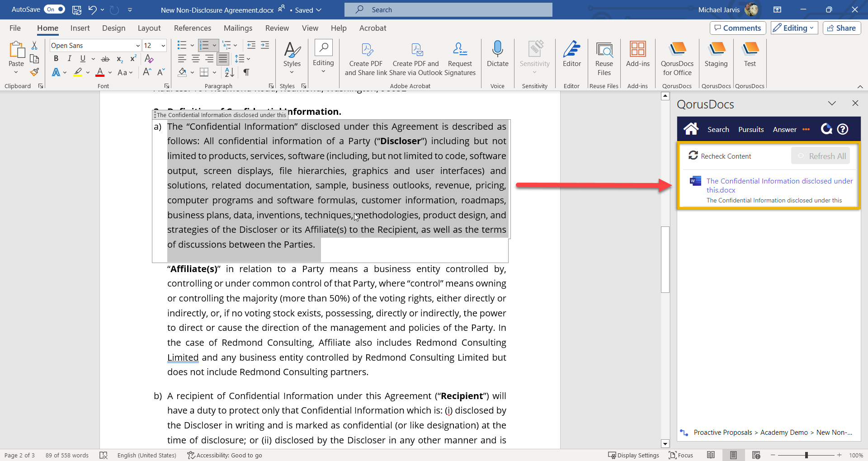This screenshot has width=868, height=461.
Task: Click Show/Hide paragraph marks icon
Action: tap(246, 72)
